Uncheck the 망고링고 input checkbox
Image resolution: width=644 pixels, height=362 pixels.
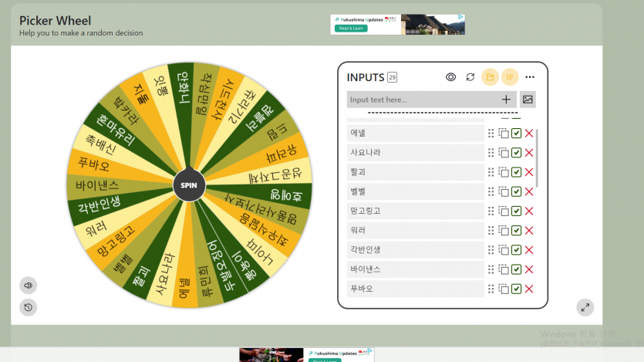pos(516,211)
